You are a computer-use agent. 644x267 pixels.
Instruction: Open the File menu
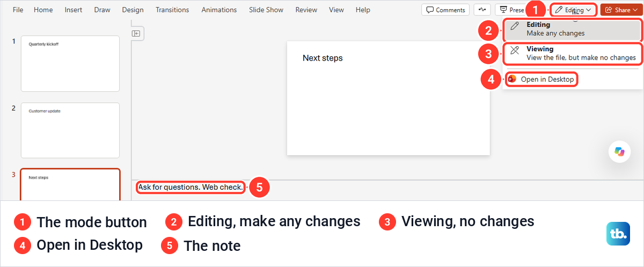click(18, 10)
